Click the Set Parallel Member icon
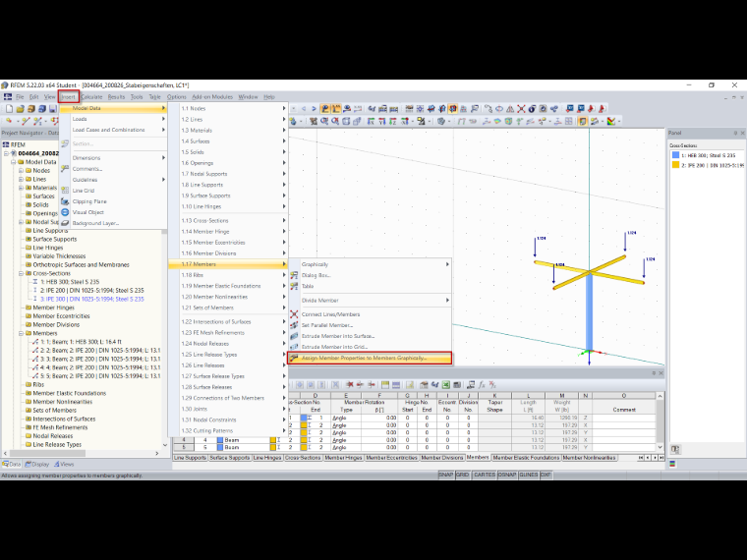 tap(294, 325)
